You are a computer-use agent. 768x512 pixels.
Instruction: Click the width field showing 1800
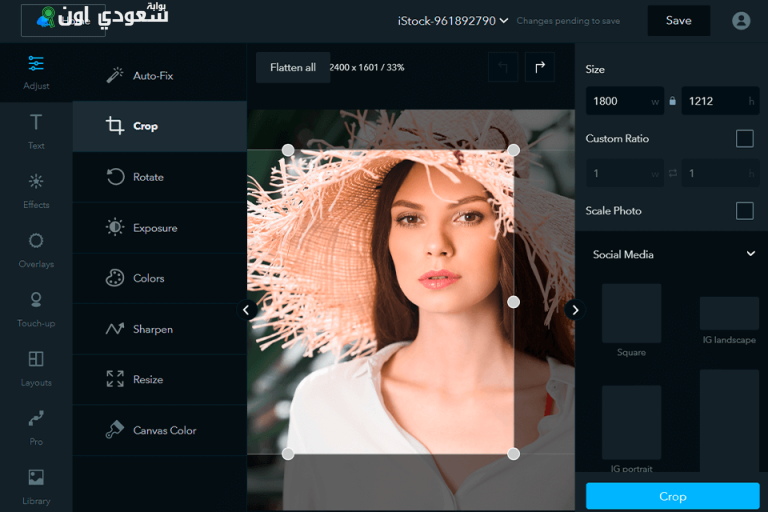(x=620, y=101)
